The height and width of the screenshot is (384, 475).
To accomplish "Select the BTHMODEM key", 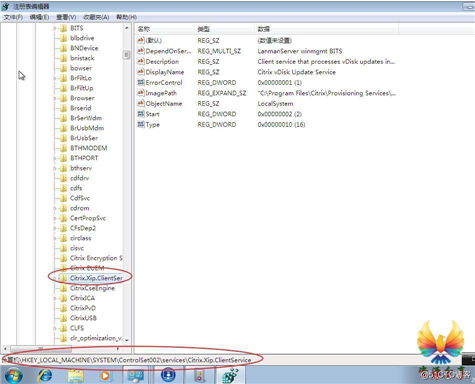I will [x=89, y=148].
